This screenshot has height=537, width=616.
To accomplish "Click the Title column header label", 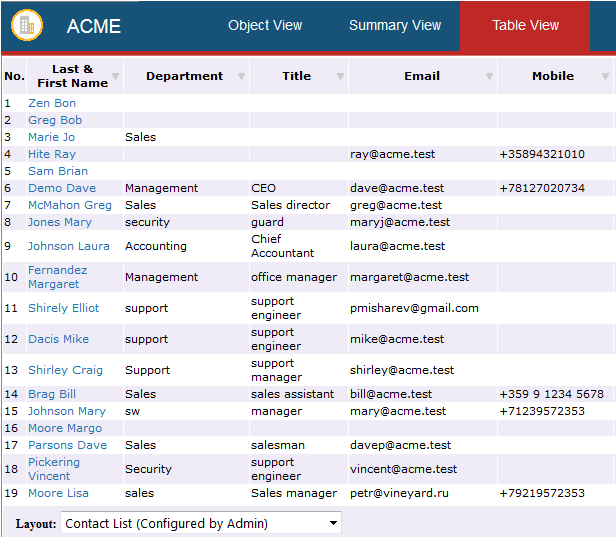I will [296, 76].
